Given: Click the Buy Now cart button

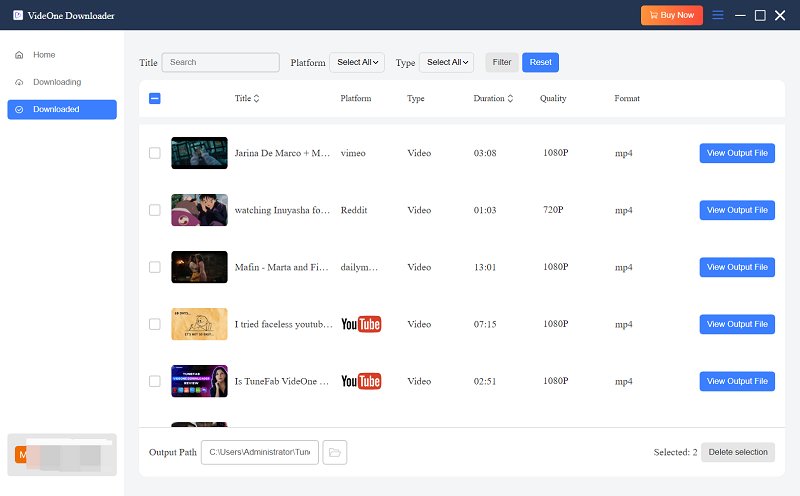Looking at the screenshot, I should 671,15.
